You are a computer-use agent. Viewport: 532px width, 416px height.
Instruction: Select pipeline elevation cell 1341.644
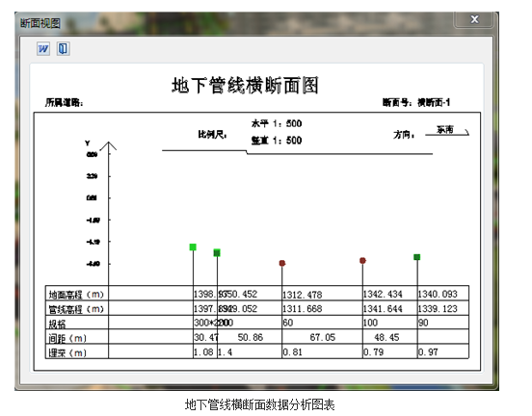coord(383,309)
